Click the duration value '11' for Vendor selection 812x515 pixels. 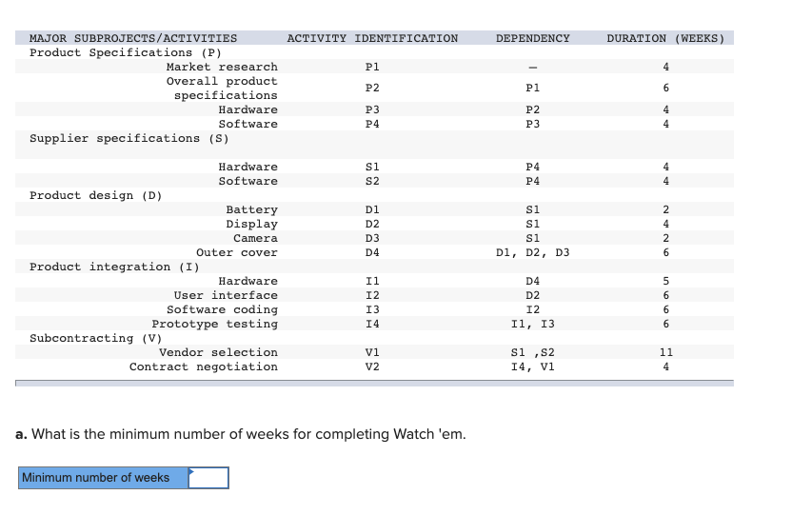pyautogui.click(x=666, y=352)
